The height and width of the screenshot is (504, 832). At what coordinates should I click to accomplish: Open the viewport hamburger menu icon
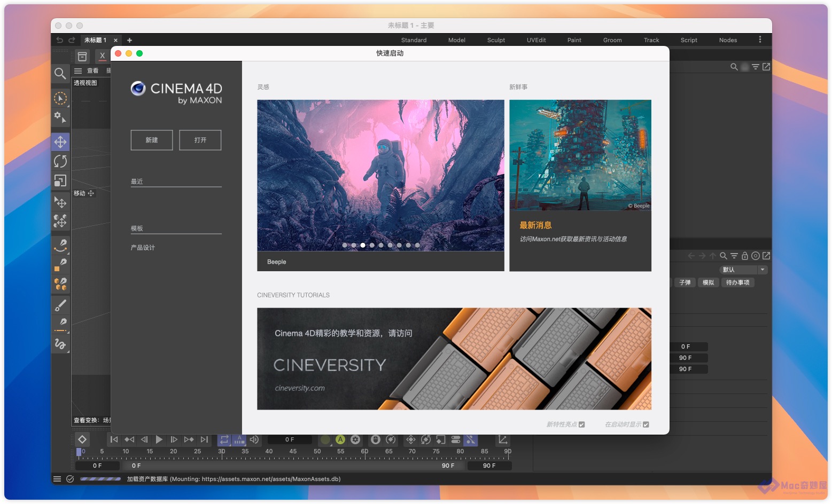[78, 70]
